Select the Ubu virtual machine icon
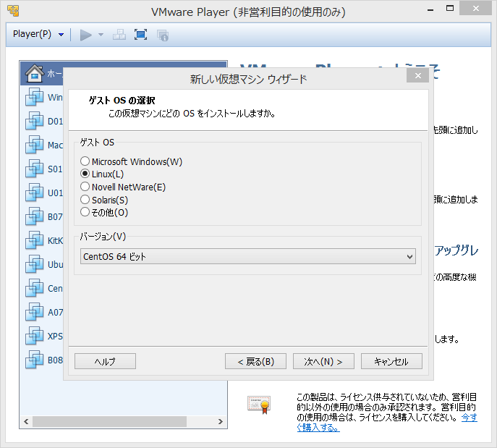The image size is (497, 448). (x=34, y=264)
